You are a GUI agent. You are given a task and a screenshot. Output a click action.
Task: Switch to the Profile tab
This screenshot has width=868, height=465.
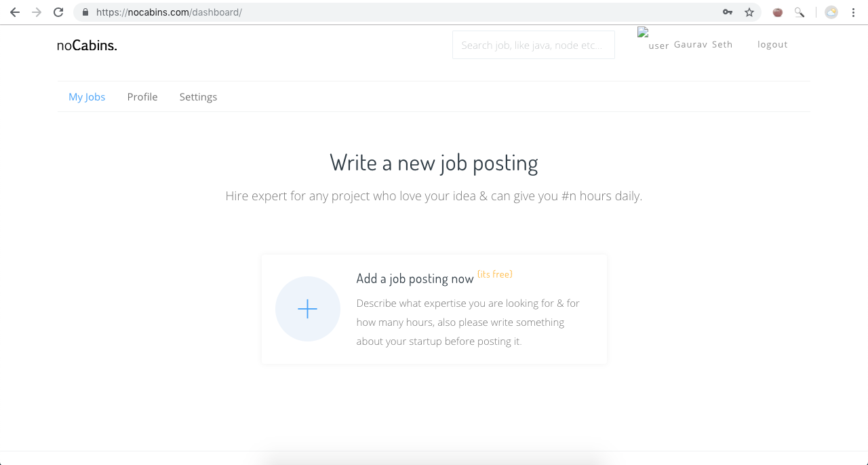[142, 97]
